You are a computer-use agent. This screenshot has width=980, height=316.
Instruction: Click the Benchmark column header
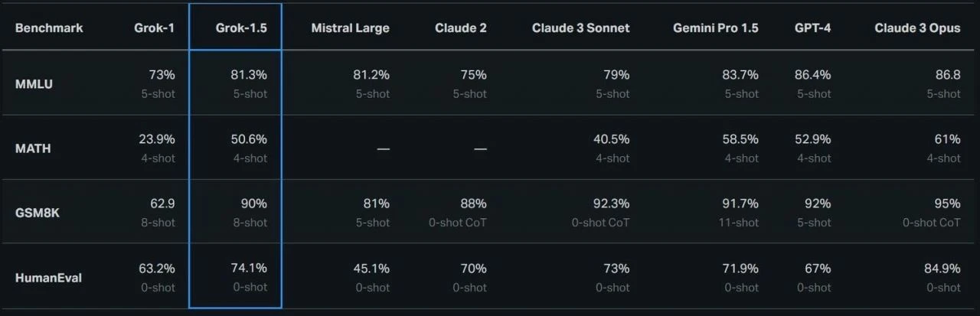coord(49,28)
